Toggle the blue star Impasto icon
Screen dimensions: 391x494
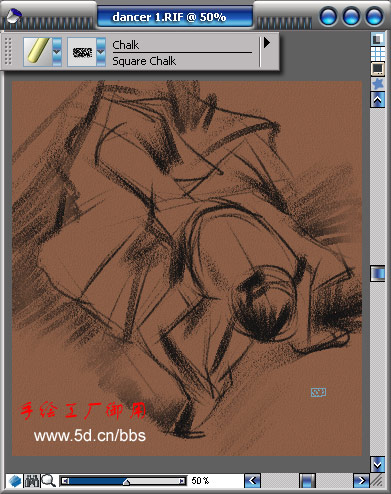(x=378, y=84)
